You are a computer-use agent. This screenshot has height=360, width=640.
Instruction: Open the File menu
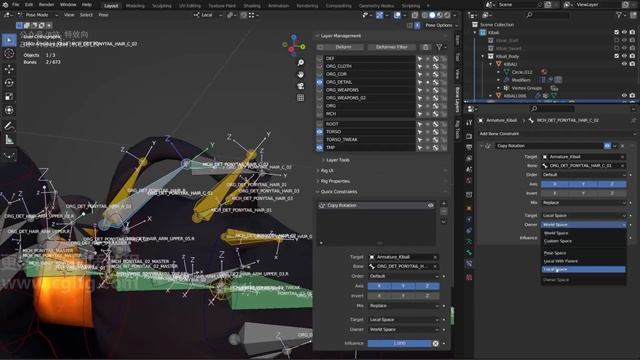pyautogui.click(x=16, y=5)
